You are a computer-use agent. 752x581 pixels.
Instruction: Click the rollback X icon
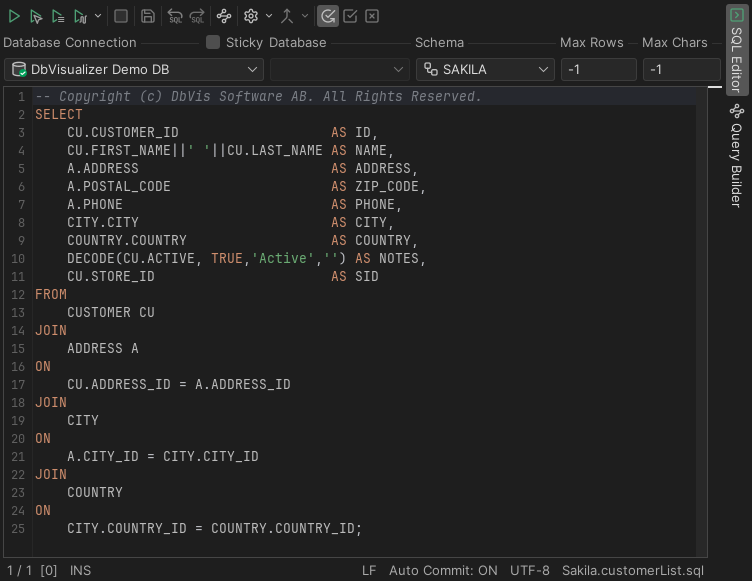point(372,16)
